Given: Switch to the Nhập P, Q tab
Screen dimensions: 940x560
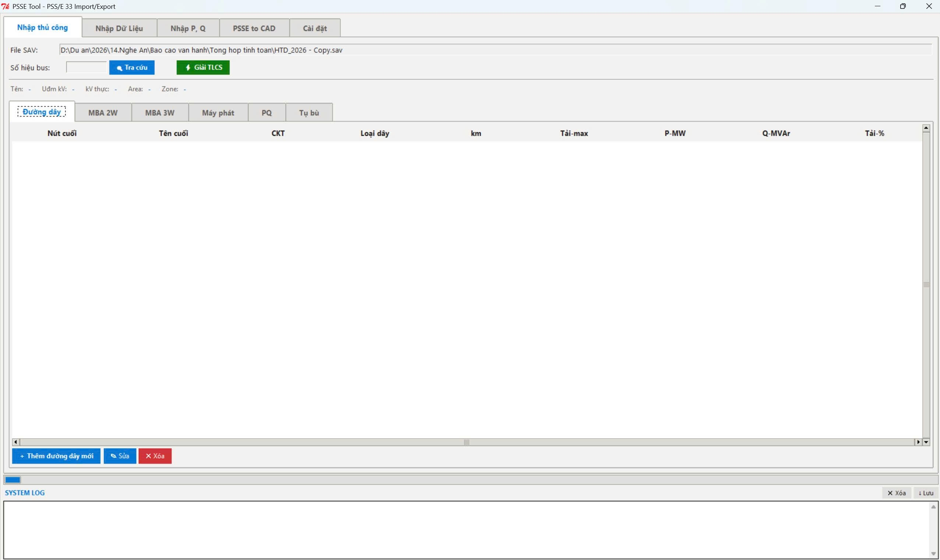Looking at the screenshot, I should [188, 28].
